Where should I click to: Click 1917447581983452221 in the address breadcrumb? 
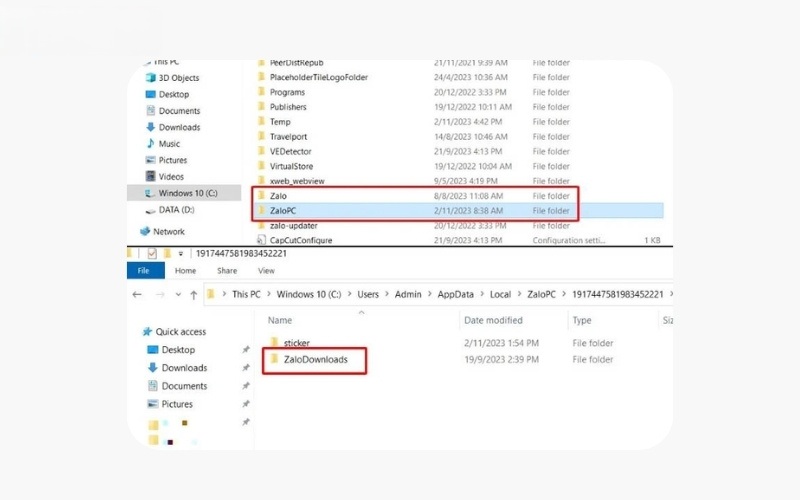(x=617, y=294)
